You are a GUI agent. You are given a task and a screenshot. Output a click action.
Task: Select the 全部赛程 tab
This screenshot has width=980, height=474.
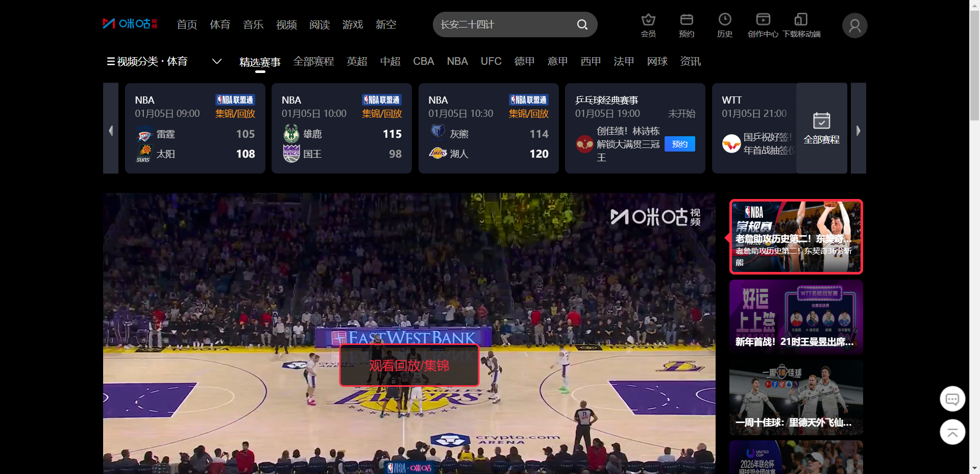pyautogui.click(x=313, y=61)
